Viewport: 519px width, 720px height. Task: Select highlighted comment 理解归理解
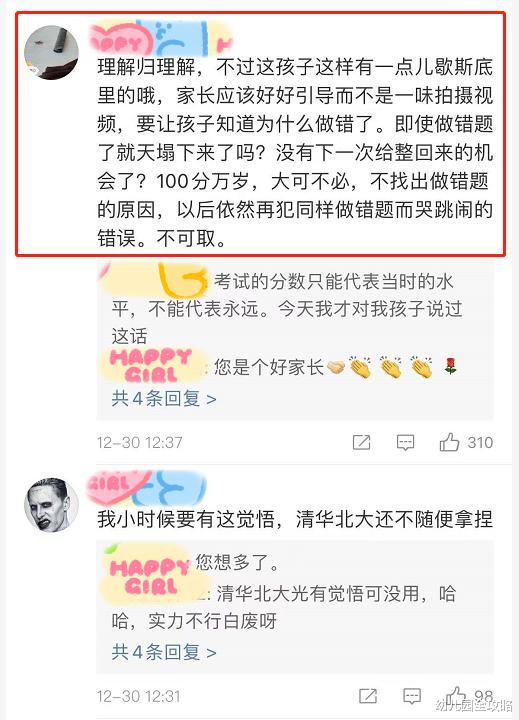(x=295, y=152)
